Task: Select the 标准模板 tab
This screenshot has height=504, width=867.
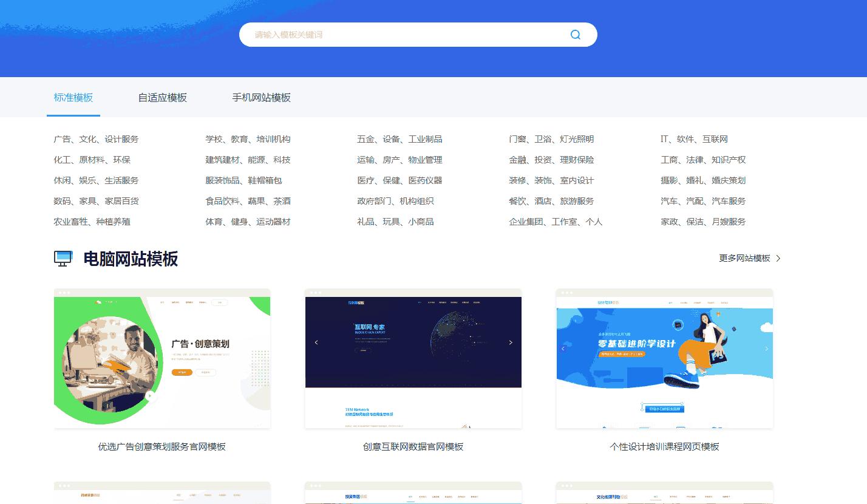Action: click(73, 97)
